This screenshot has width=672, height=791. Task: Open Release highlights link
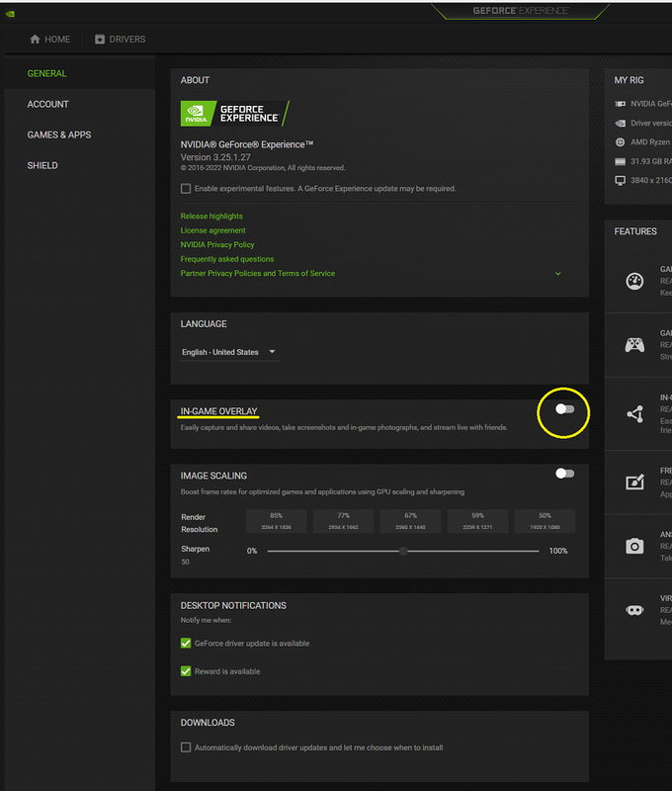pyautogui.click(x=211, y=216)
